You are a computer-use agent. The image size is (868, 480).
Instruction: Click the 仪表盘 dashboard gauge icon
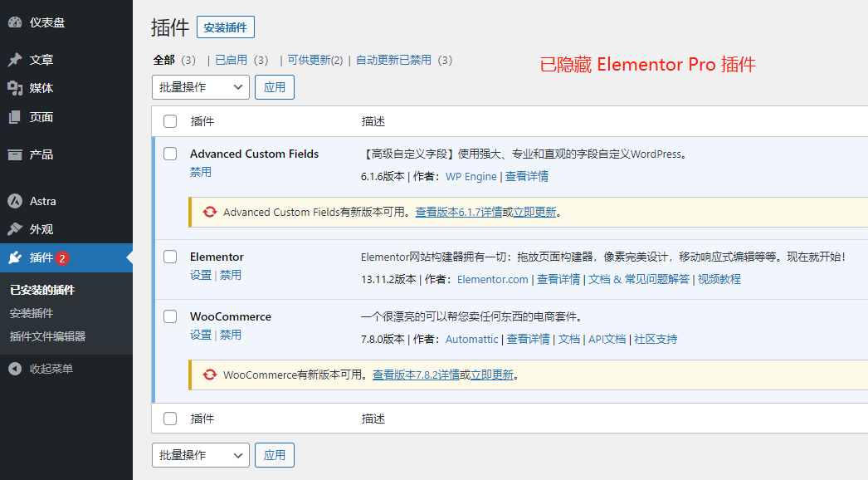click(x=15, y=22)
